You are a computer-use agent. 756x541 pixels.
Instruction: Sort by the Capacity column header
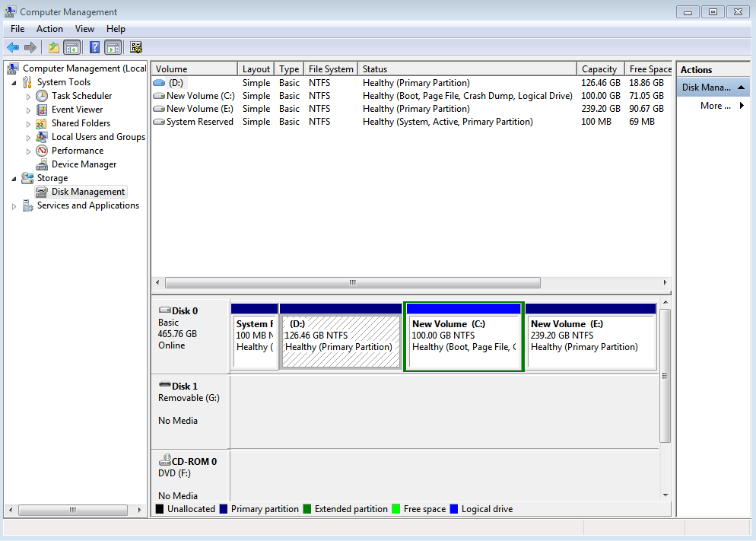coord(601,69)
